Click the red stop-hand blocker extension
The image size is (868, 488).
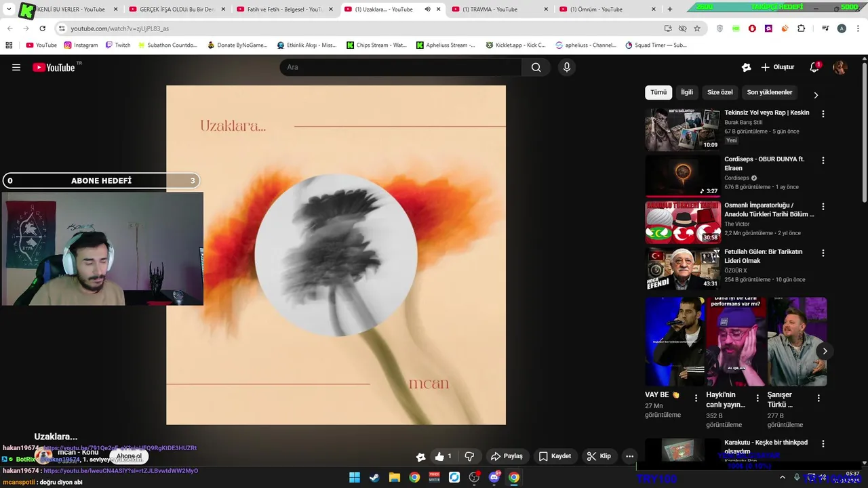point(752,28)
